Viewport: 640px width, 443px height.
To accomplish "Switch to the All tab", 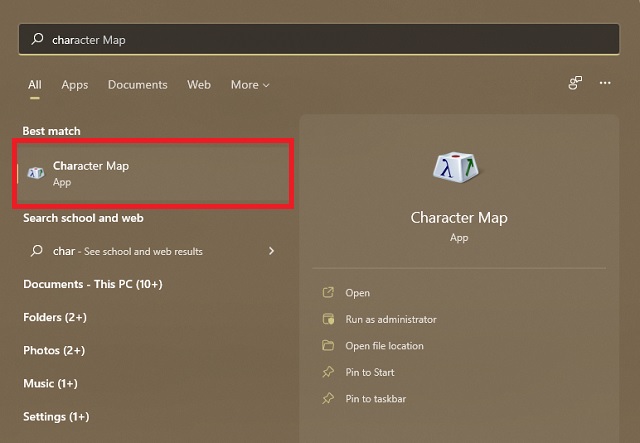I will pyautogui.click(x=35, y=85).
